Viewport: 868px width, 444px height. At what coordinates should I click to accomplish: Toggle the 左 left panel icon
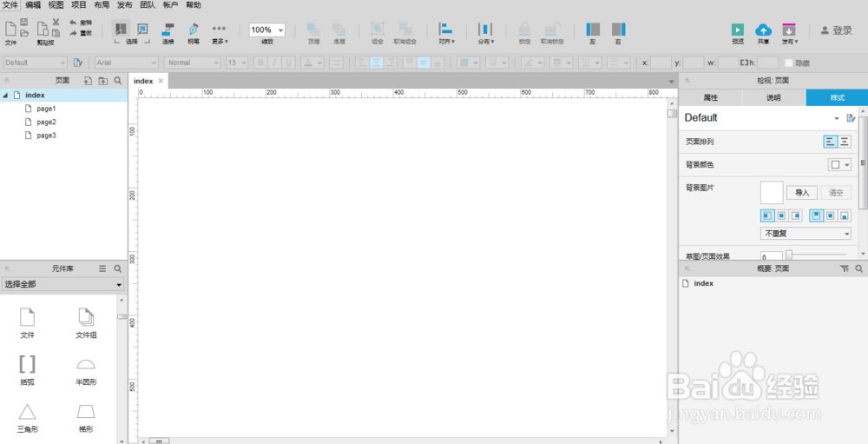pos(593,30)
